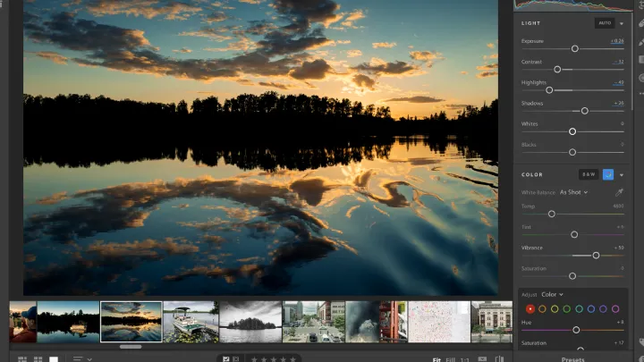Select the red color channel
The height and width of the screenshot is (362, 644).
tap(530, 309)
